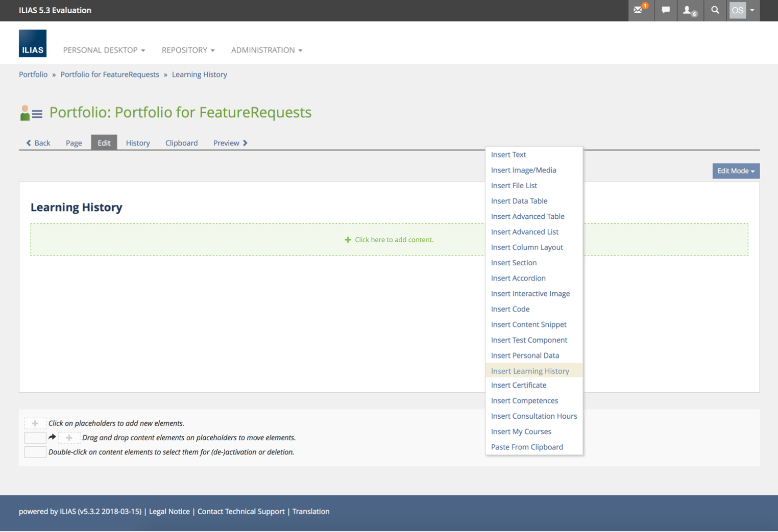Viewport: 778px width, 532px height.
Task: Open the OS user avatar menu
Action: point(742,10)
